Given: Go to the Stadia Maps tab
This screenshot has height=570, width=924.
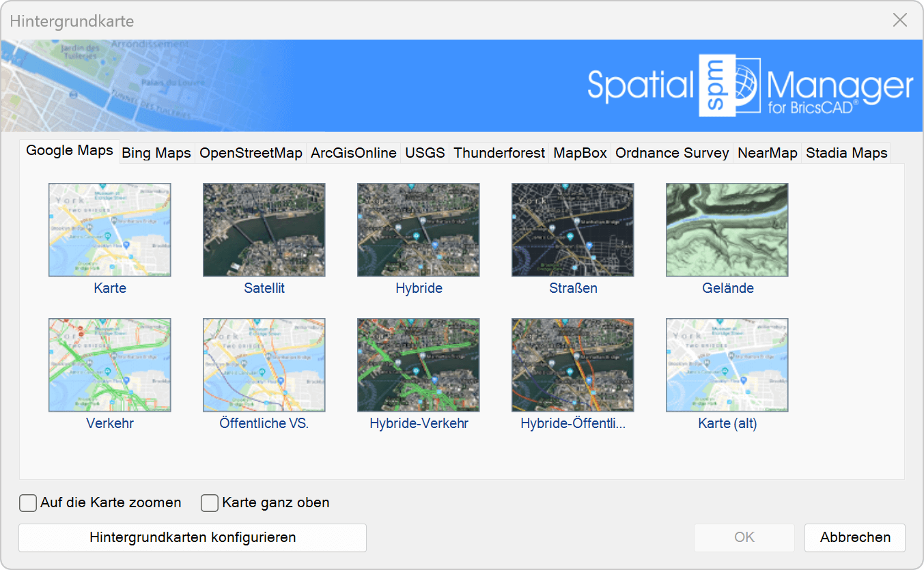Looking at the screenshot, I should click(x=846, y=153).
